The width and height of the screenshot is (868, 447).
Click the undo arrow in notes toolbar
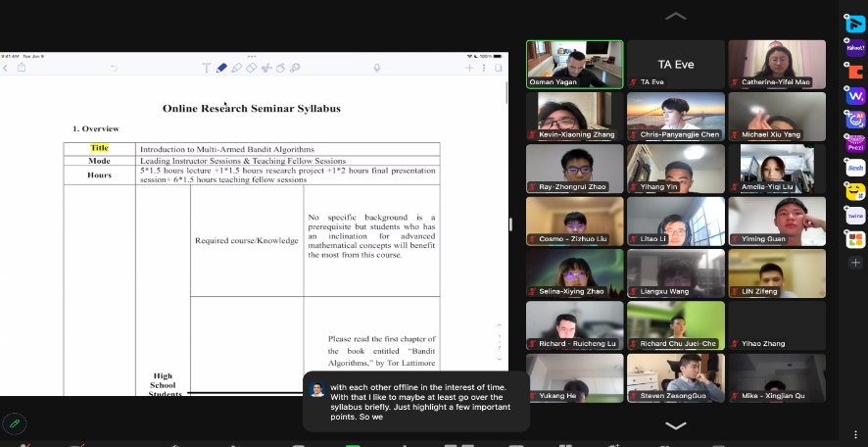click(x=114, y=68)
